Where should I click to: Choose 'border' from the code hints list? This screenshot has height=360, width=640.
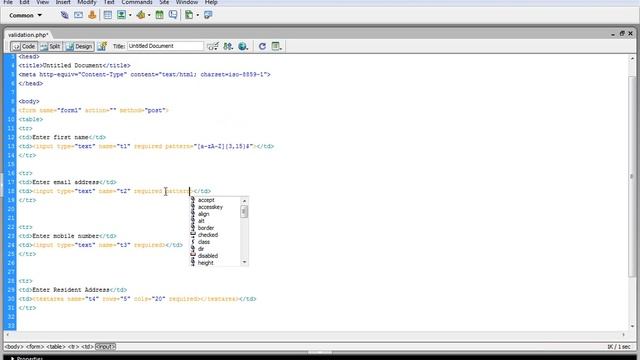[x=206, y=228]
